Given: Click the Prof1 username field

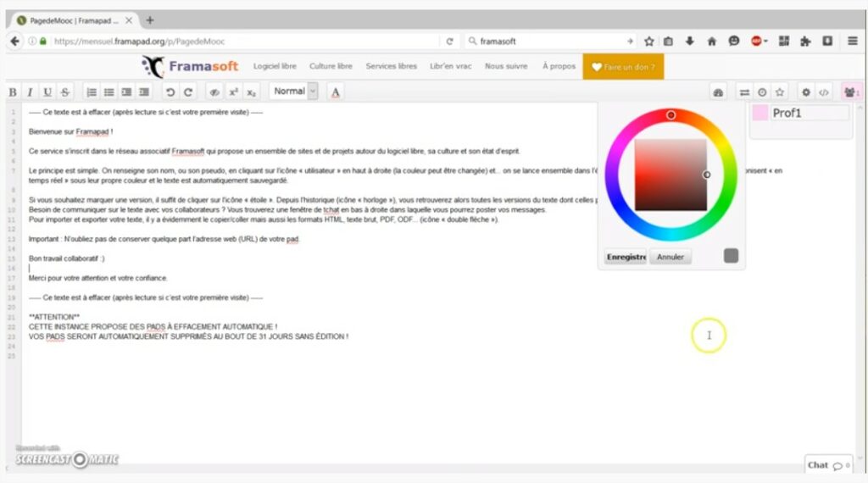Looking at the screenshot, I should (x=809, y=113).
